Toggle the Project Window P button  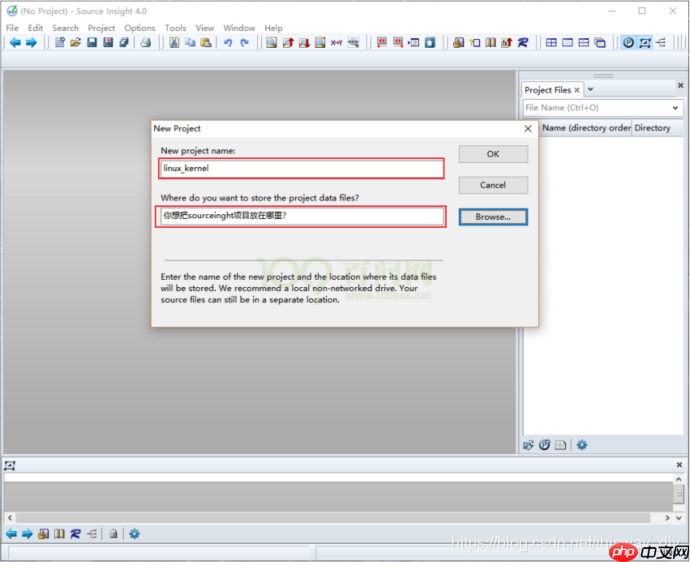(628, 43)
